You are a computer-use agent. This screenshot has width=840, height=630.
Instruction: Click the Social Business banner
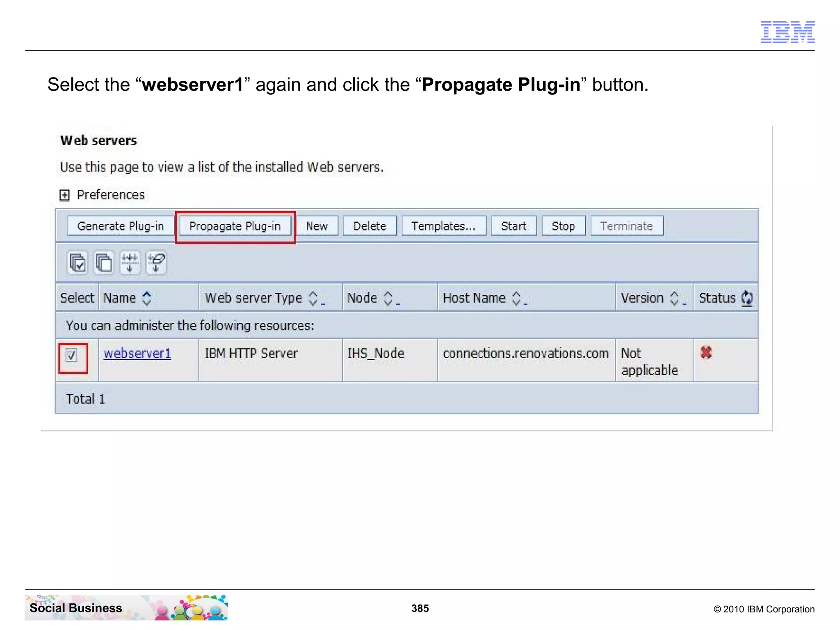click(x=126, y=607)
